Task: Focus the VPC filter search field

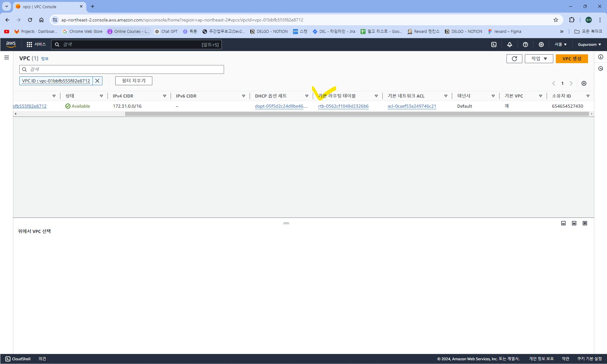Action: [x=122, y=69]
